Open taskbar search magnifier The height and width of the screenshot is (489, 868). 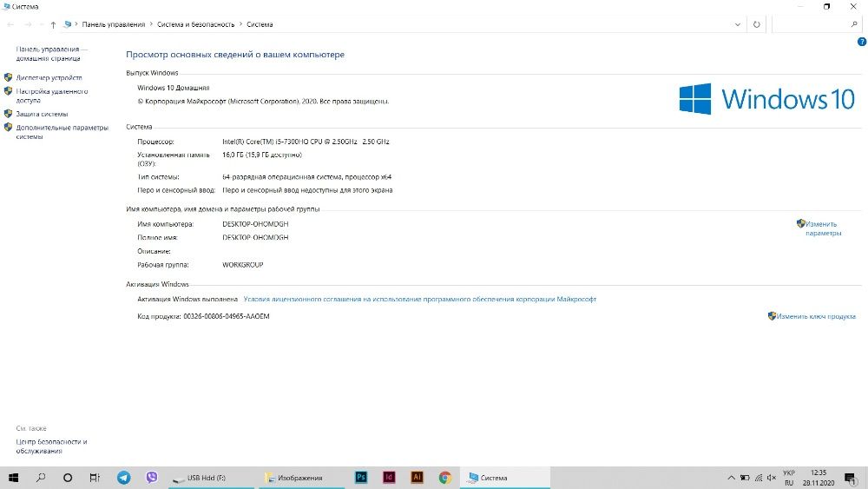(41, 478)
